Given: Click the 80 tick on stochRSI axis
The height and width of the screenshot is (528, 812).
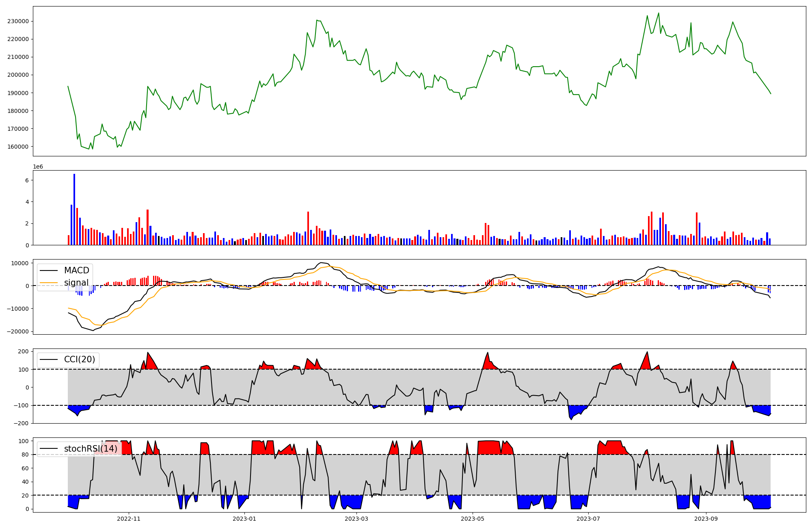Looking at the screenshot, I should (25, 455).
